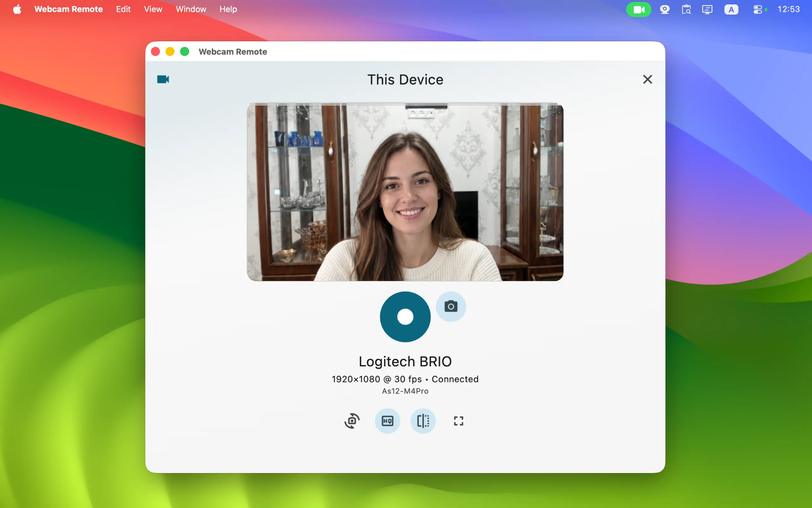Switch camera with the rotate camera icon
The height and width of the screenshot is (508, 812).
(352, 421)
